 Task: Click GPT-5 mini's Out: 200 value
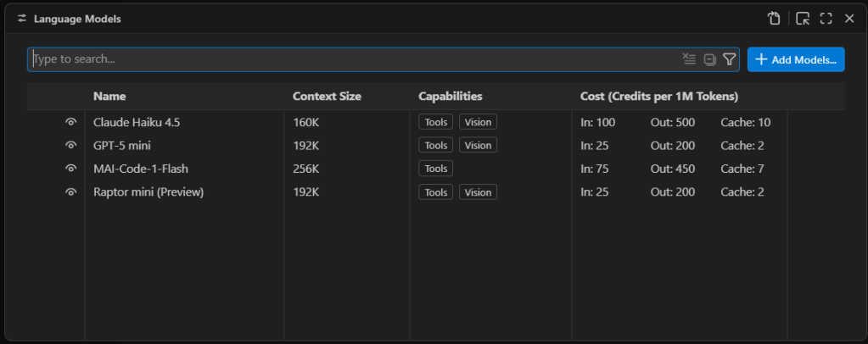tap(673, 146)
